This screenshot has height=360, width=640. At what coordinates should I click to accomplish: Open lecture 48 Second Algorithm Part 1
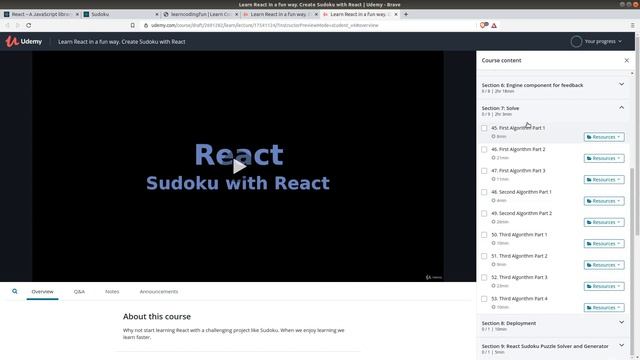521,192
